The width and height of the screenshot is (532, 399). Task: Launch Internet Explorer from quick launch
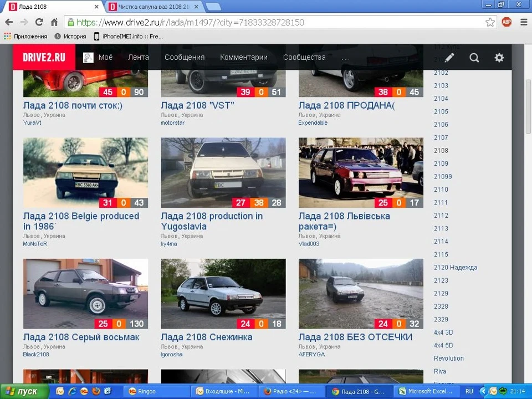[x=72, y=392]
